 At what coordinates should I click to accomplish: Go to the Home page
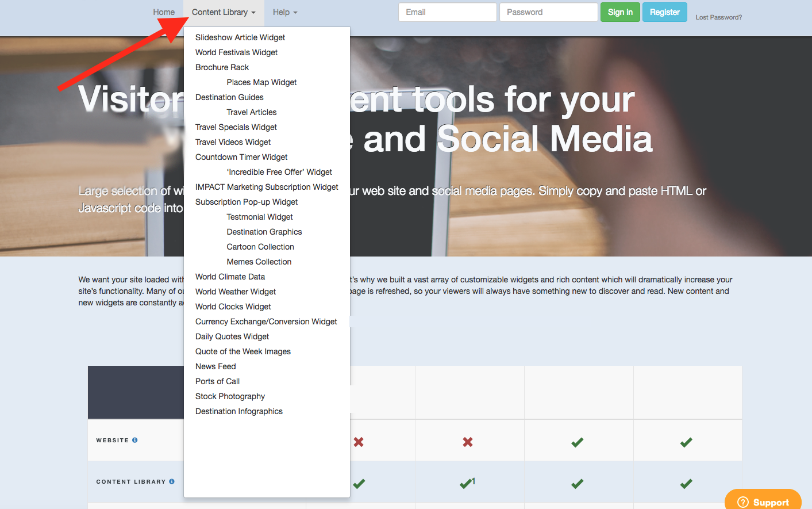coord(164,12)
